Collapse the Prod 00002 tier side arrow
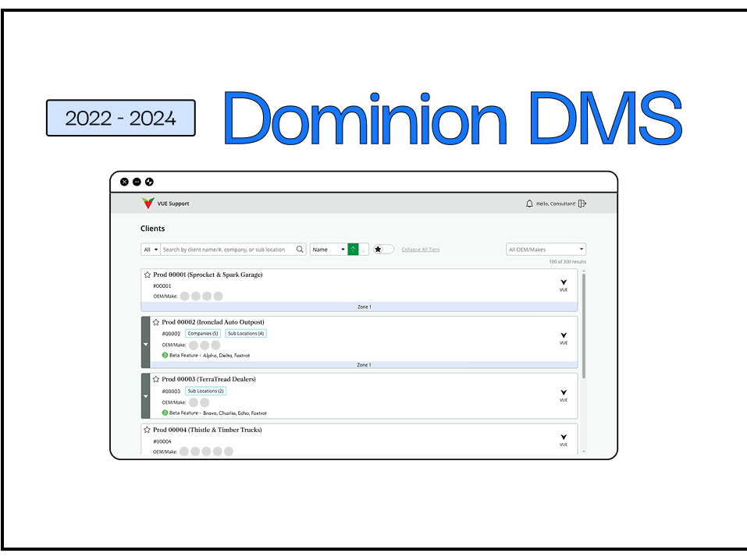Viewport: 747px width, 560px height. click(146, 344)
